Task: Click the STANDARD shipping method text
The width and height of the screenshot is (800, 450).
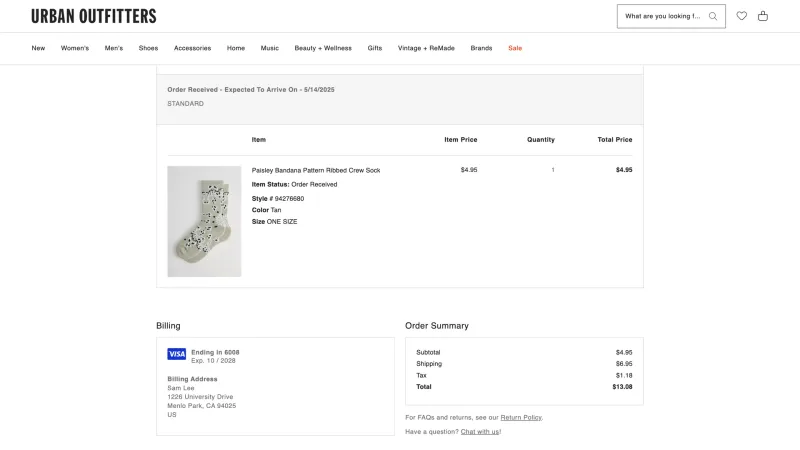Action: [185, 104]
